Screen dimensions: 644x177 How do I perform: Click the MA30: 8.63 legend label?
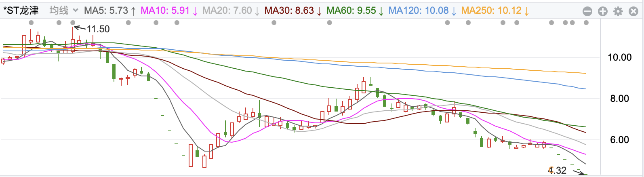click(x=293, y=11)
